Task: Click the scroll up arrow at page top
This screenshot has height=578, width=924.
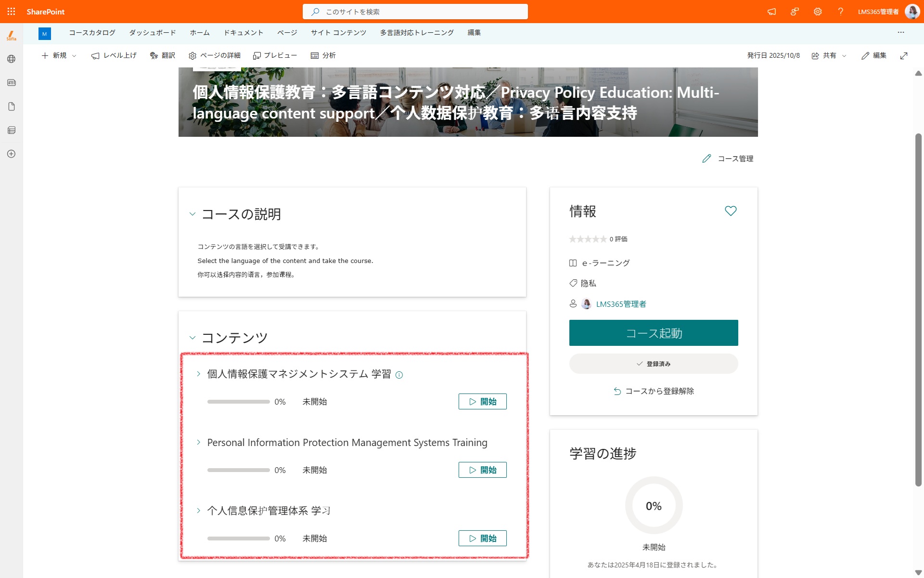Action: 918,73
